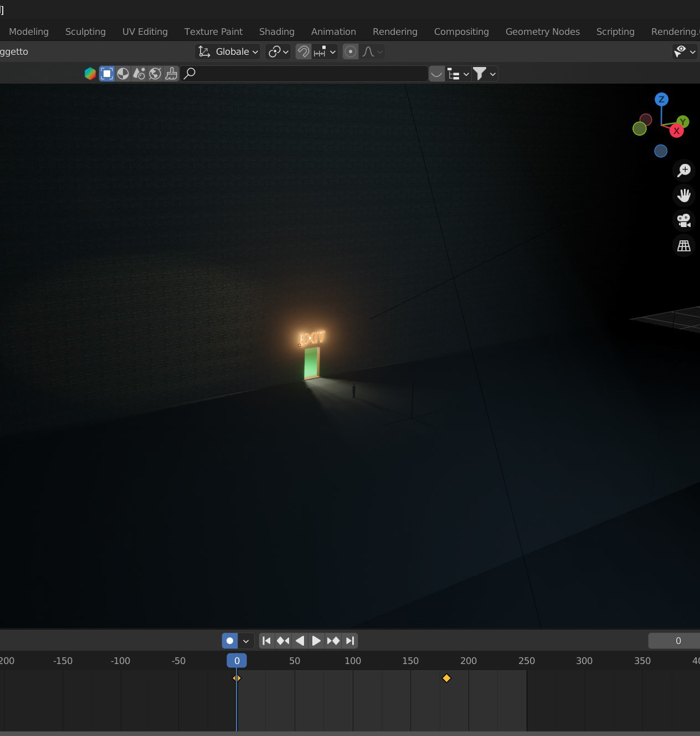Toggle the material sphere filter icon
700x736 pixels.
(x=123, y=74)
